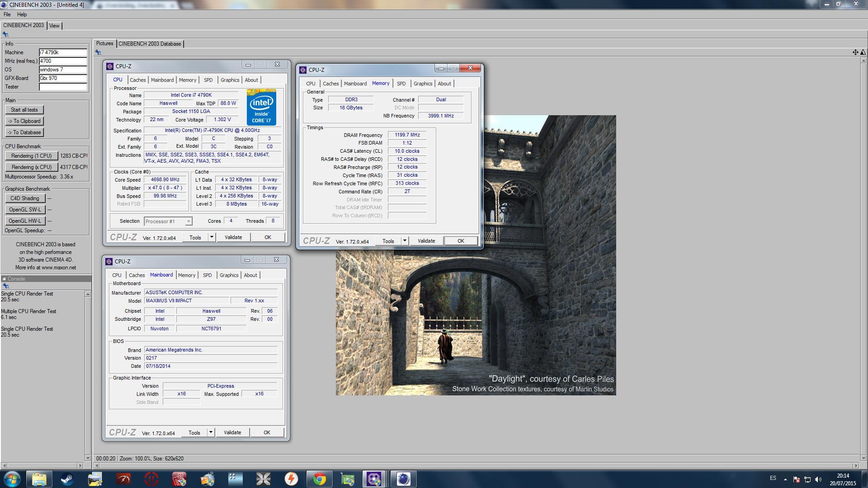Click the To Database button
Screen dimensions: 868x488
point(24,132)
